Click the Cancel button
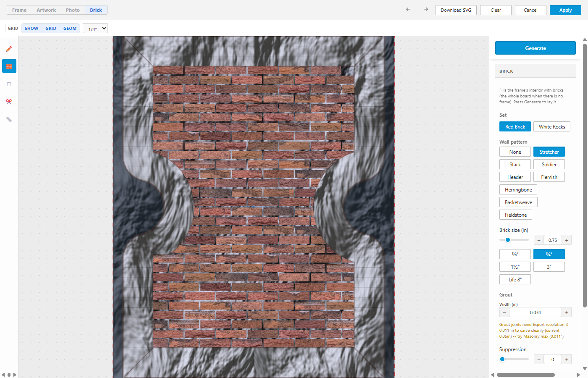This screenshot has height=378, width=588. [x=530, y=10]
